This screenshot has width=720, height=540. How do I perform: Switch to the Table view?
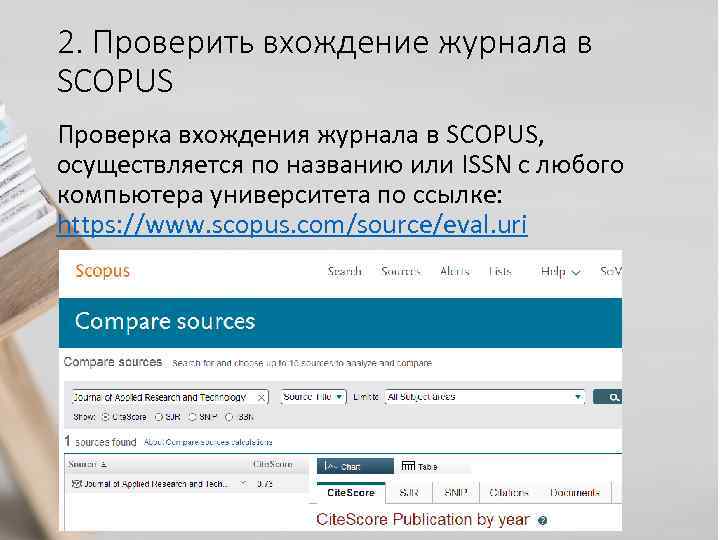tap(420, 466)
